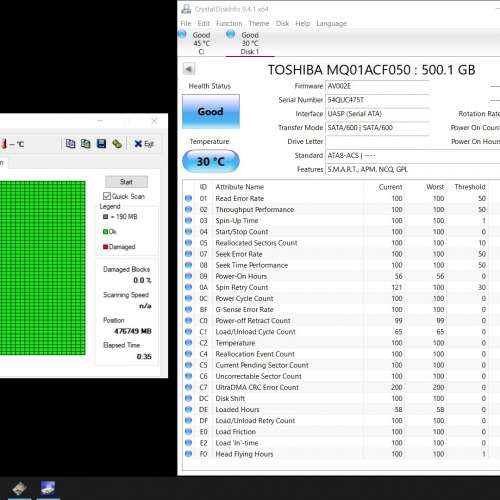This screenshot has width=500, height=500.
Task: Click the Exit button in HD Tune toolbar
Action: tap(144, 144)
